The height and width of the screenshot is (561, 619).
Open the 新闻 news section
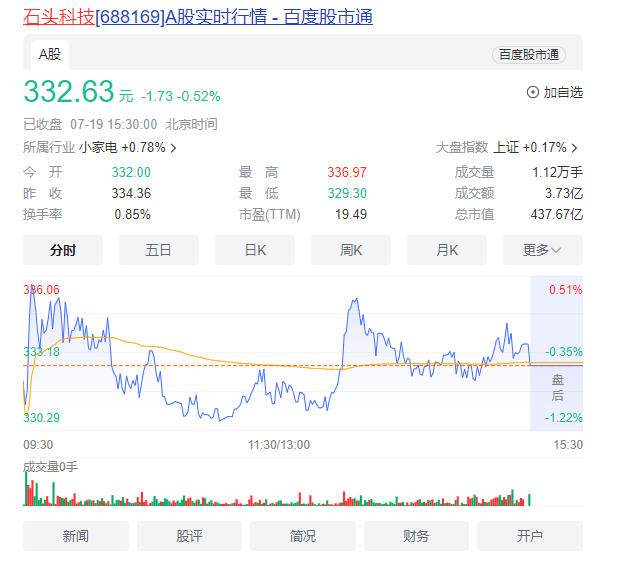[76, 536]
